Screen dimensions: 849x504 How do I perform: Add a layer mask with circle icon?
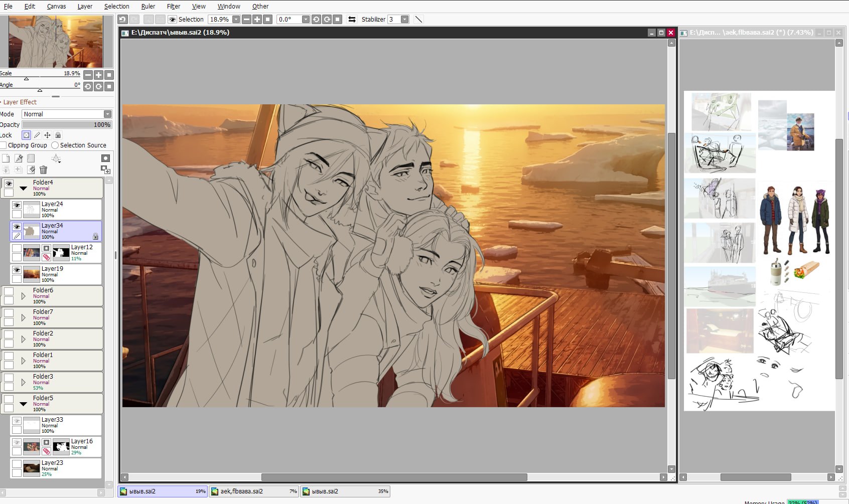pos(105,158)
